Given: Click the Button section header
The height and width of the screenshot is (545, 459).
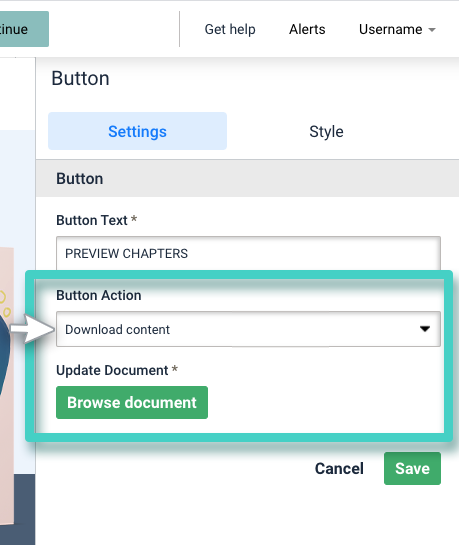Looking at the screenshot, I should 247,179.
